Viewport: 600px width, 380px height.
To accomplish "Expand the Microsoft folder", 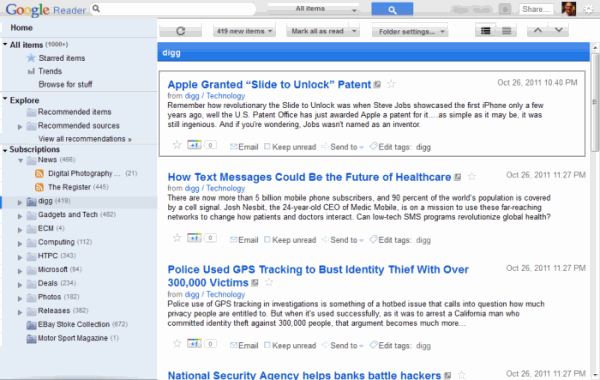I will 20,271.
